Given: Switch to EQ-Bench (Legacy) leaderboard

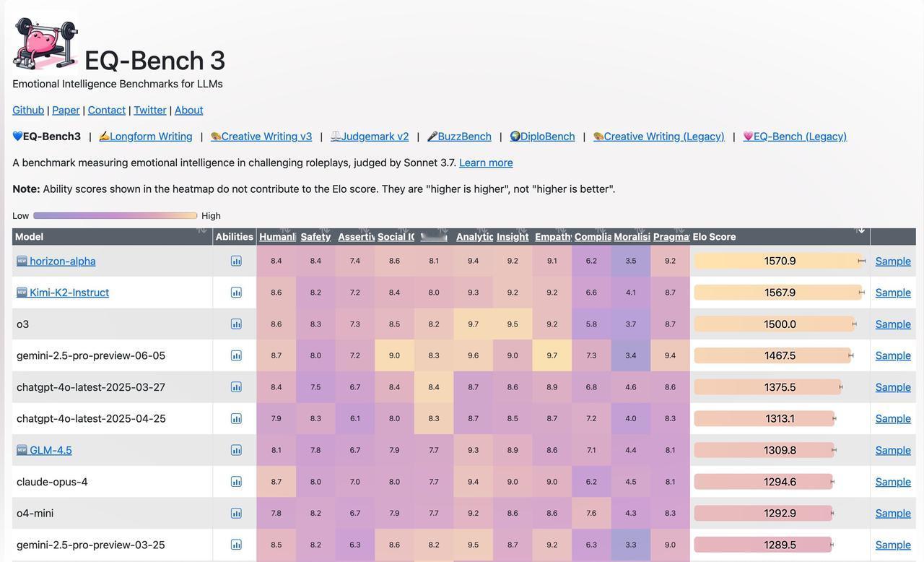Looking at the screenshot, I should pyautogui.click(x=795, y=137).
